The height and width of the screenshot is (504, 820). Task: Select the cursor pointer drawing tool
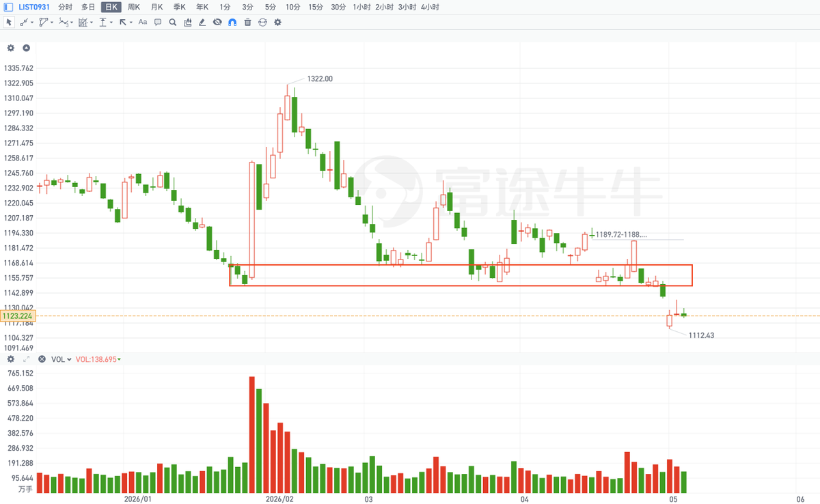click(9, 22)
